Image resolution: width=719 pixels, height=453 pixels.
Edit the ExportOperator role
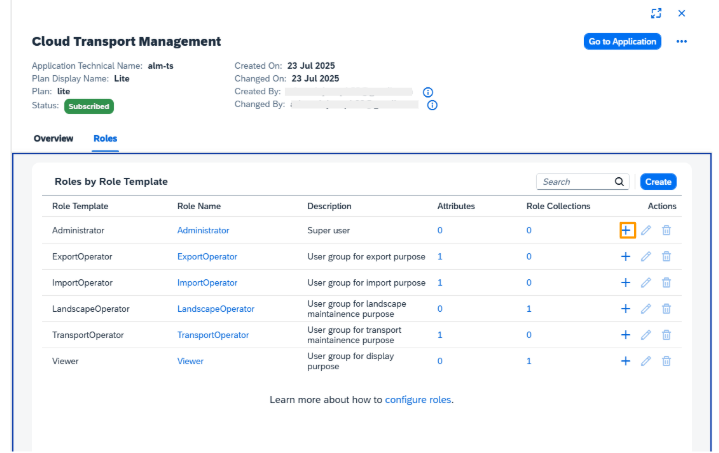point(646,256)
